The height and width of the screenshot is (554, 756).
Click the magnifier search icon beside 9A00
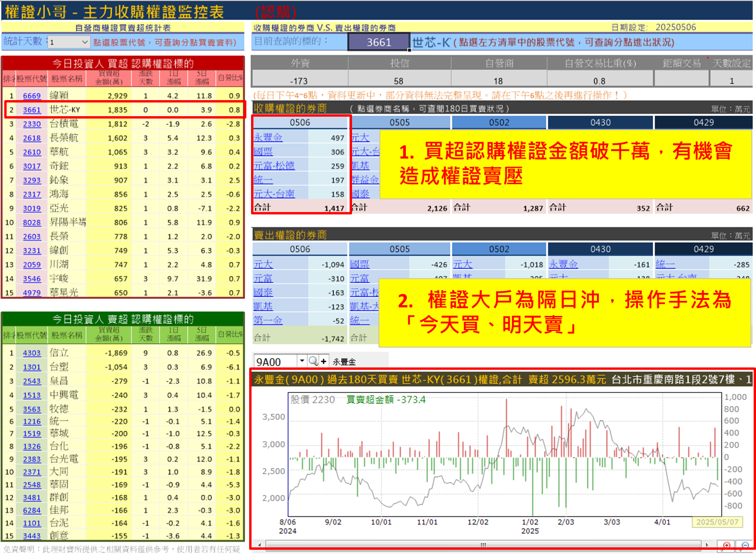pos(313,361)
